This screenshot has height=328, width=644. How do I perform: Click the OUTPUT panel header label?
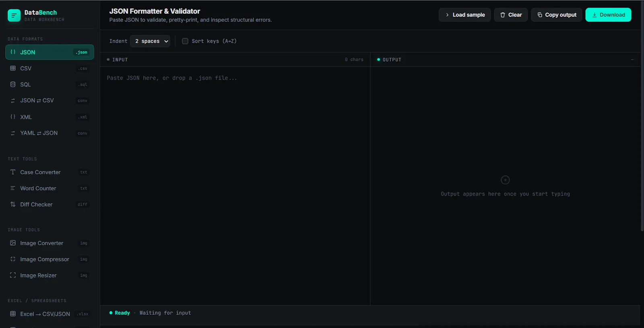pos(392,60)
